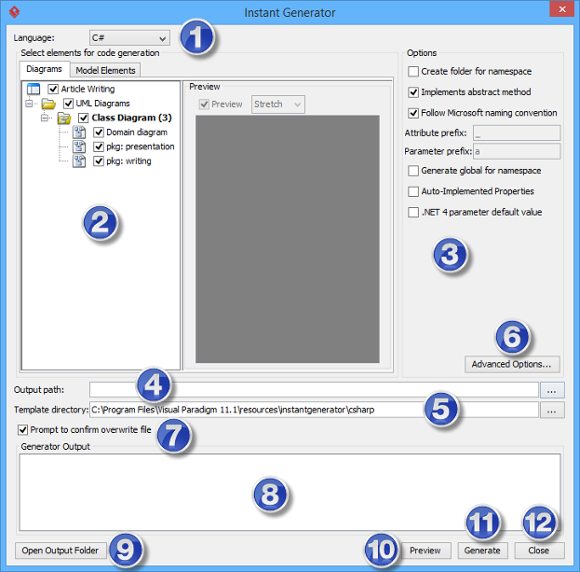Enable Generate global for namespace
The image size is (580, 572).
[x=413, y=171]
